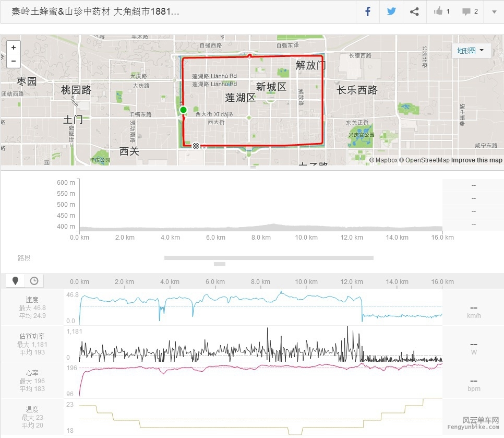Click the map resize handle below the map
The width and height of the screenshot is (504, 438).
tap(253, 168)
